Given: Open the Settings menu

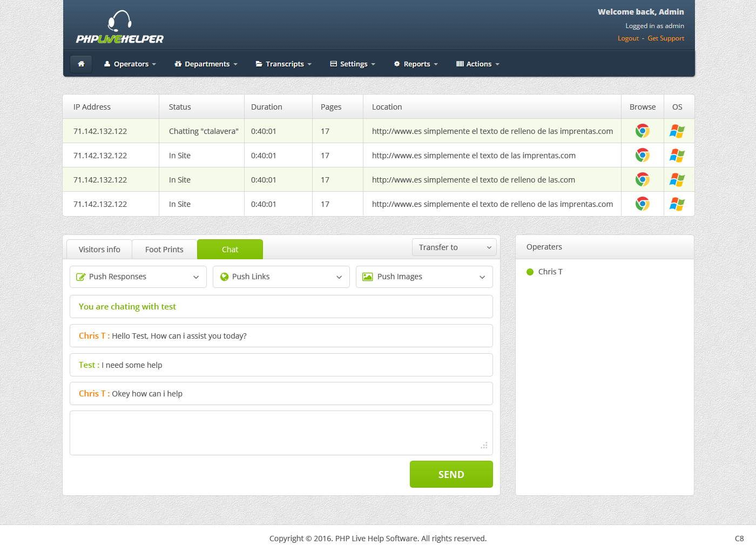Looking at the screenshot, I should pyautogui.click(x=353, y=64).
